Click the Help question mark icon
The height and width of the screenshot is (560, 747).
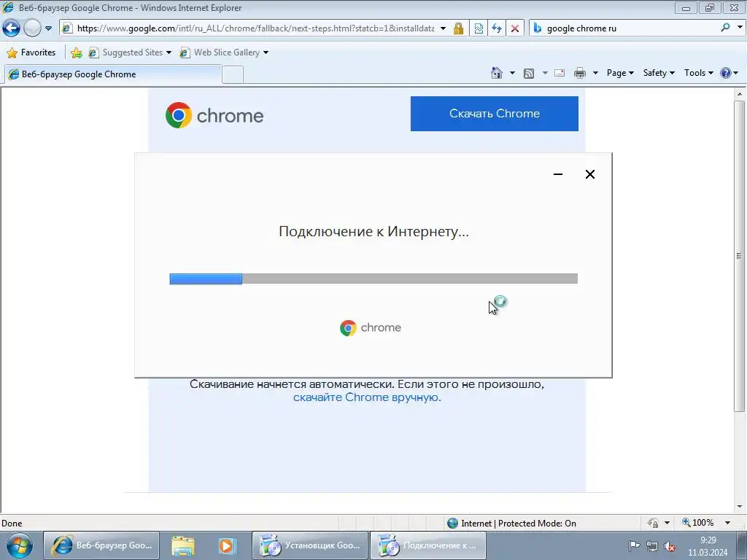[x=726, y=73]
